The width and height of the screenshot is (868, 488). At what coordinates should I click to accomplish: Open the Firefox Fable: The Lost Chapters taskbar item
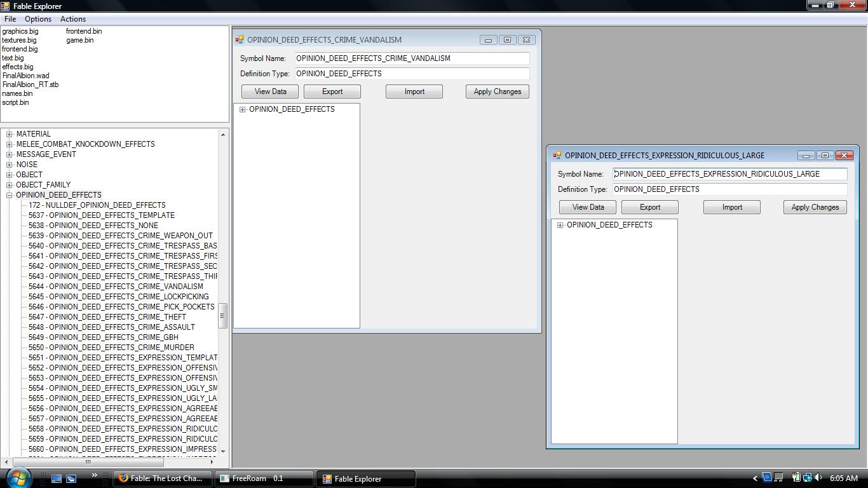(x=162, y=478)
